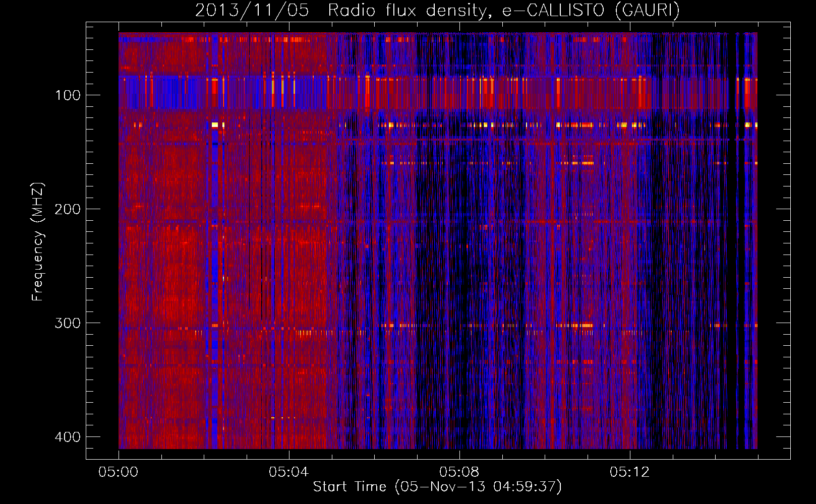The height and width of the screenshot is (504, 816).
Task: Click the 100 frequency tick label
Action: coord(68,95)
